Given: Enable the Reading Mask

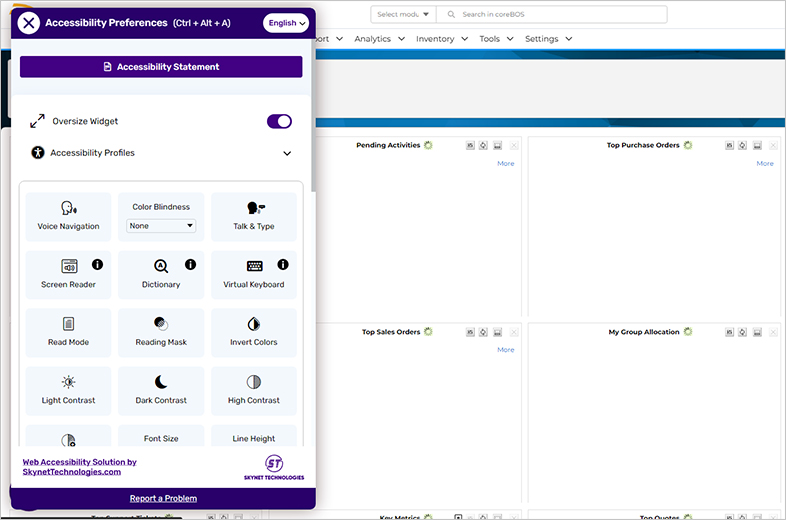Looking at the screenshot, I should [161, 332].
